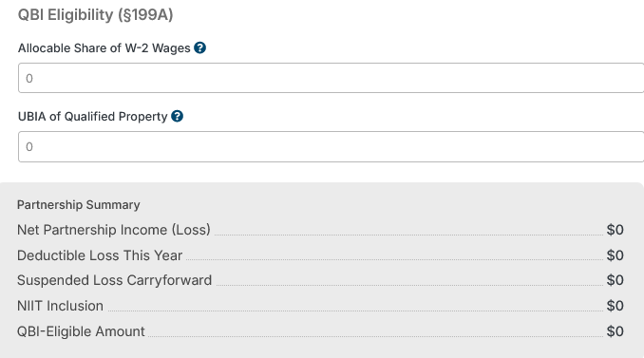Click the QBI-Eligible Amount $0 value
Viewport: 644px width, 358px height.
point(615,331)
